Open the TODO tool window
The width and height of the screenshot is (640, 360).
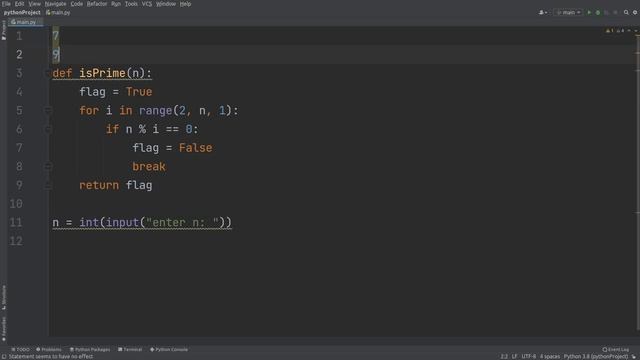(x=20, y=349)
